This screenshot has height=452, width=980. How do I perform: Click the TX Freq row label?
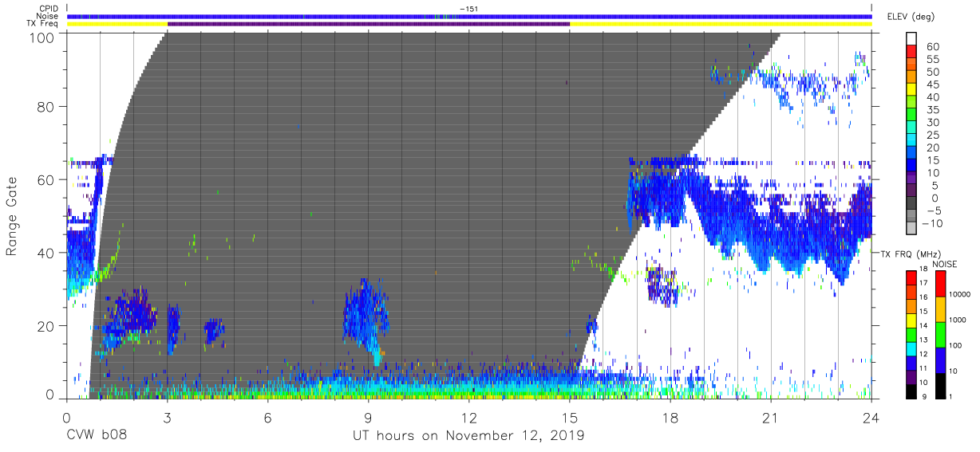tap(42, 24)
